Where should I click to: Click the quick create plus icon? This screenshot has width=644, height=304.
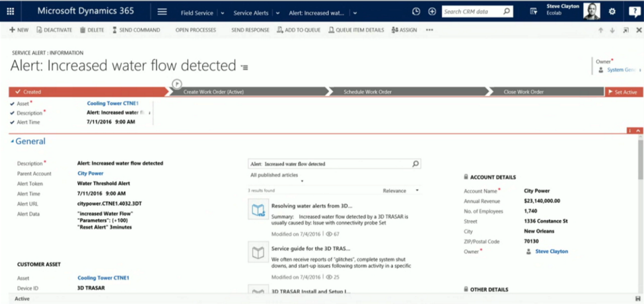coord(432,12)
